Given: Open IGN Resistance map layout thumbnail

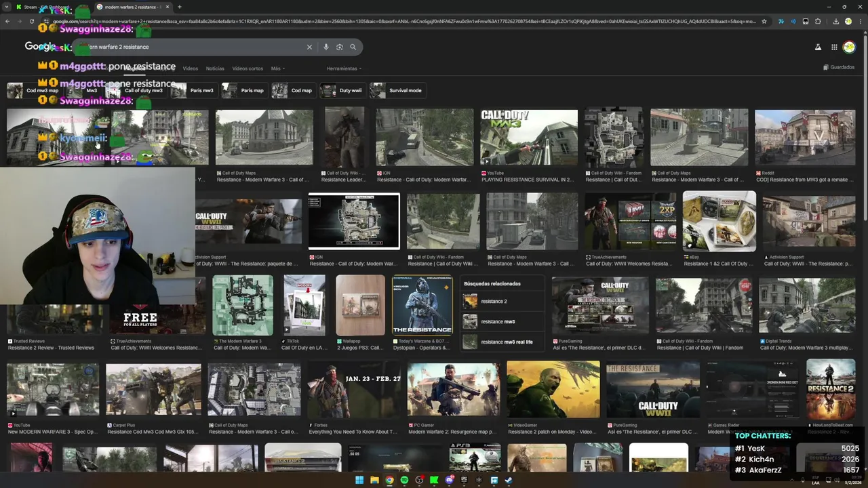Looking at the screenshot, I should [354, 222].
